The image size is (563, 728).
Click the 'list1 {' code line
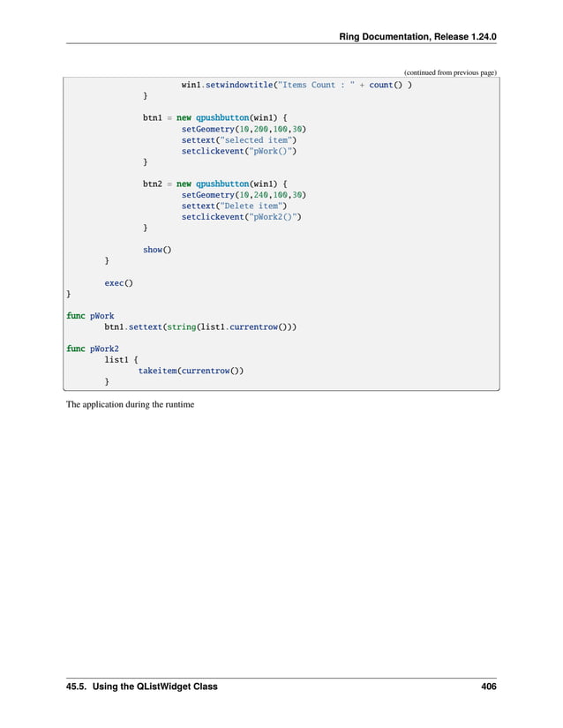point(121,360)
